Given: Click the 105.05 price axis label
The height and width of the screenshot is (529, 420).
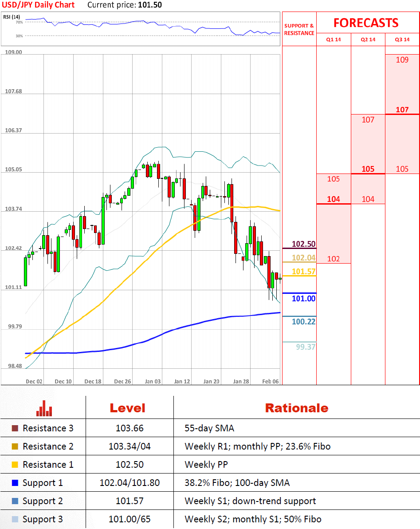Looking at the screenshot, I should [13, 170].
